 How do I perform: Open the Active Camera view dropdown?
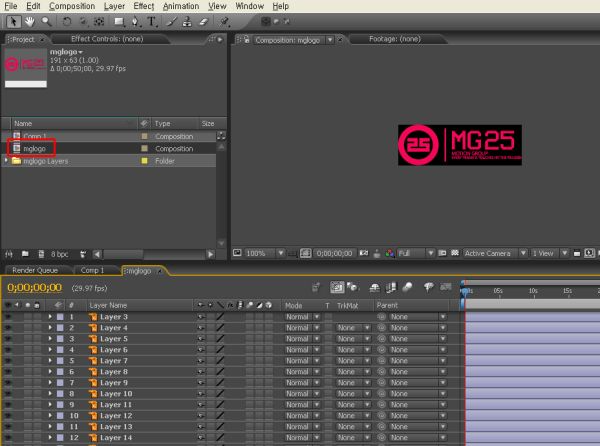(495, 253)
